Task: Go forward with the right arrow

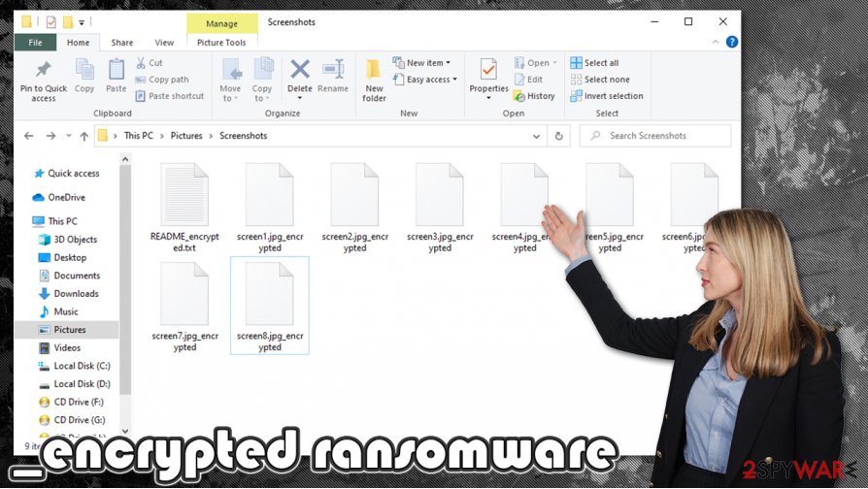Action: (x=50, y=136)
